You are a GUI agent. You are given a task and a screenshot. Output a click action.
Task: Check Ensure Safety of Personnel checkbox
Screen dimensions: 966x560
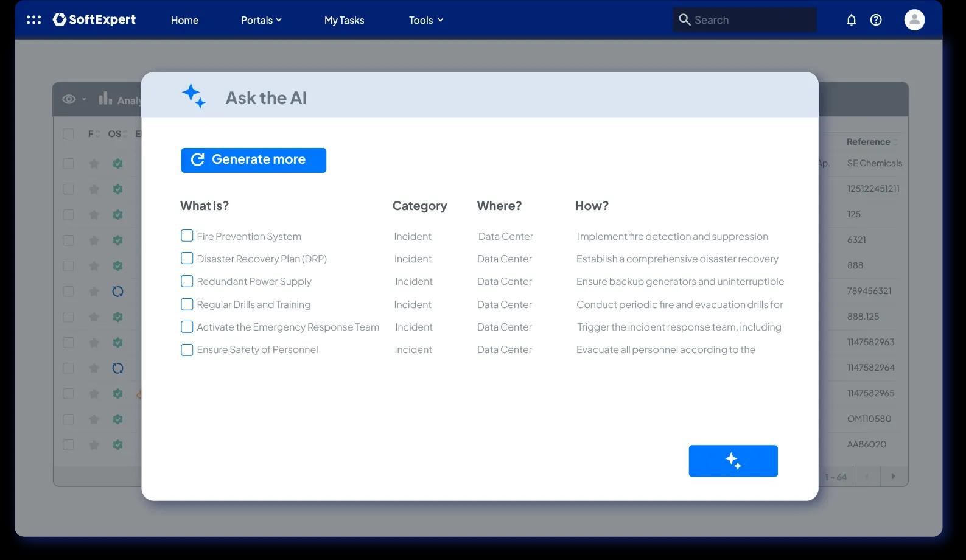pos(187,349)
